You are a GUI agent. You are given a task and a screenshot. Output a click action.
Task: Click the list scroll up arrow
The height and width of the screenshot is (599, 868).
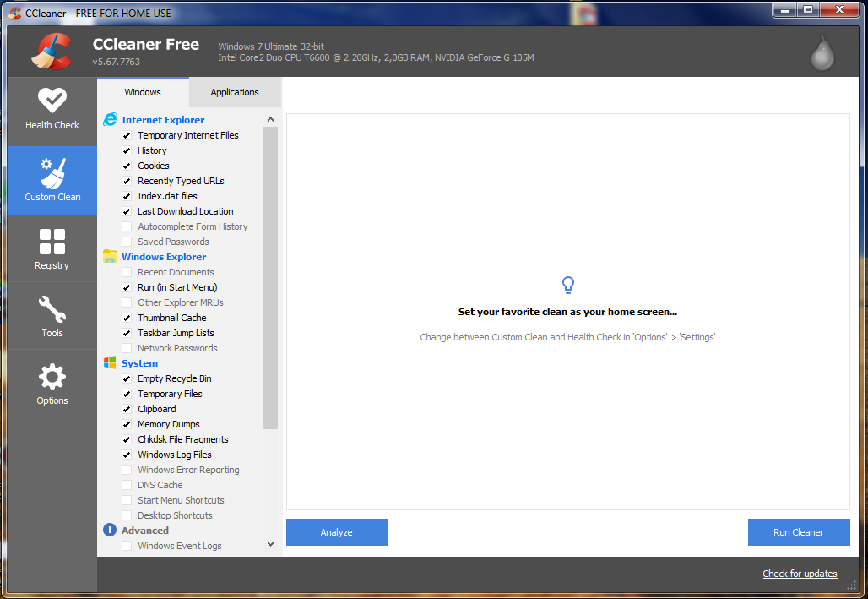270,119
